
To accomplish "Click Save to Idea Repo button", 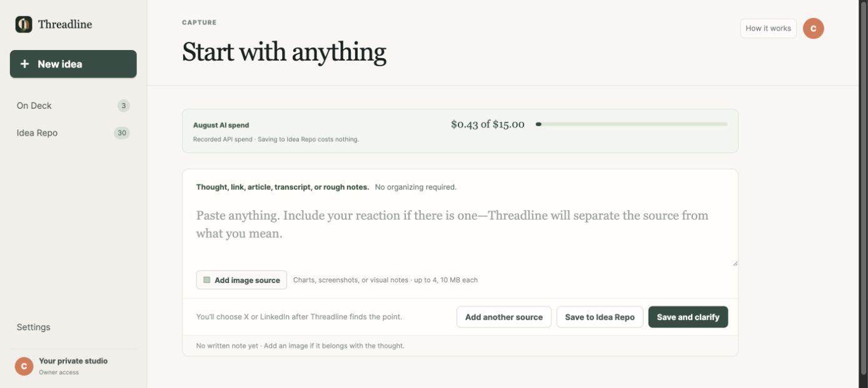I will coord(600,317).
